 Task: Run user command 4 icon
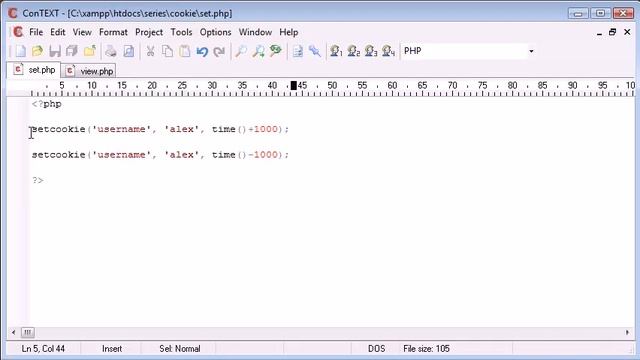click(x=388, y=51)
